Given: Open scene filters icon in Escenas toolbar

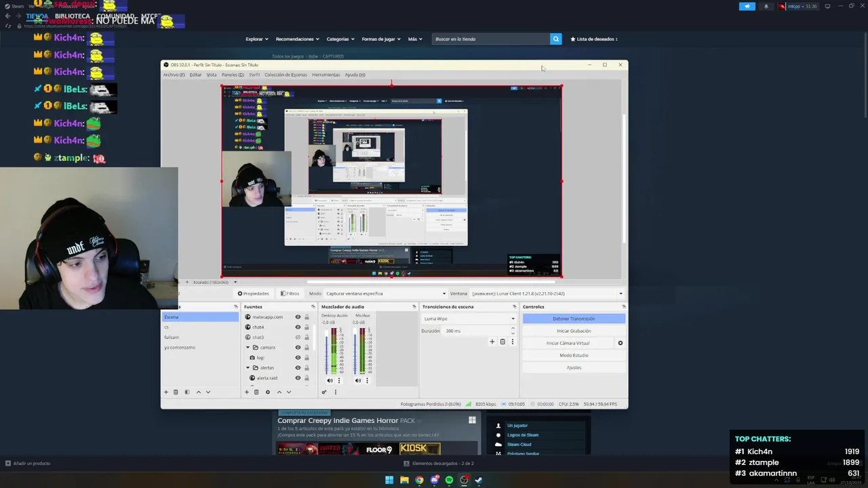Looking at the screenshot, I should (x=187, y=392).
